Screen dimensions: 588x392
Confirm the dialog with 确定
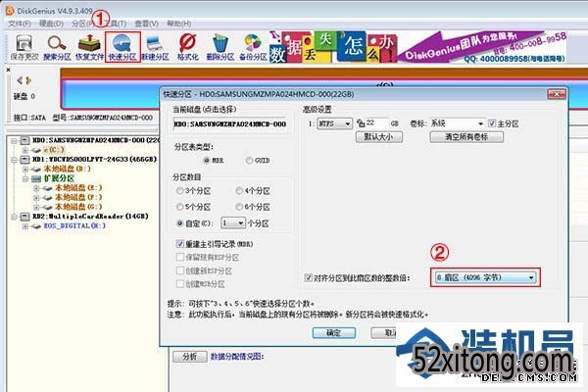334,332
